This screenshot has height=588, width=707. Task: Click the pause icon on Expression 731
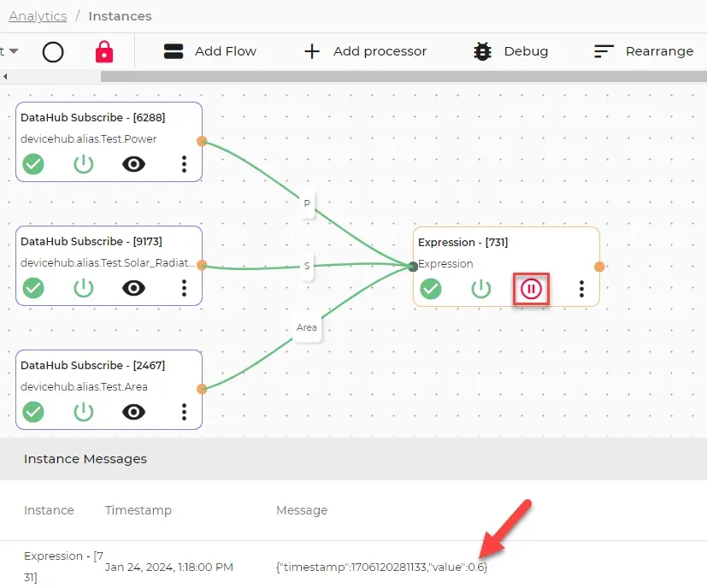(531, 289)
